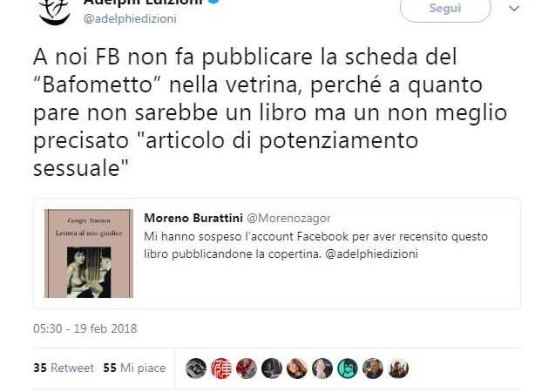This screenshot has height=392, width=555.
Task: Open the red patterned avatar, second in row
Action: [x=221, y=368]
